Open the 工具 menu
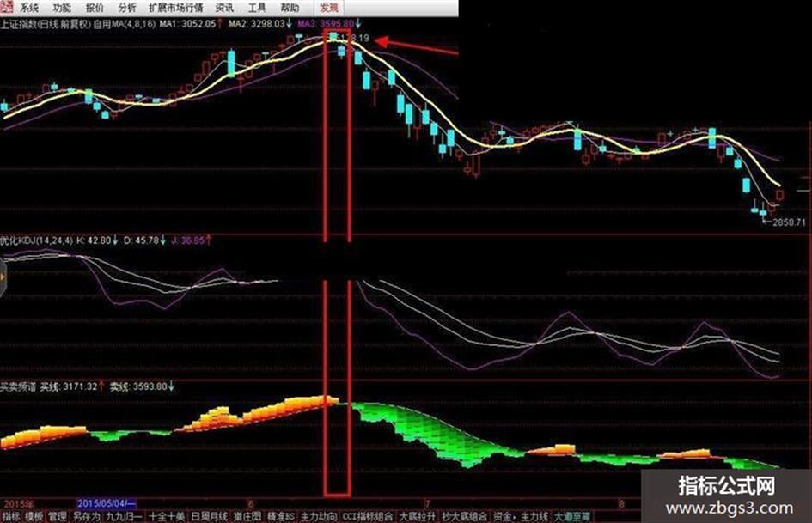Screen dimensions: 812x523 click(x=257, y=8)
